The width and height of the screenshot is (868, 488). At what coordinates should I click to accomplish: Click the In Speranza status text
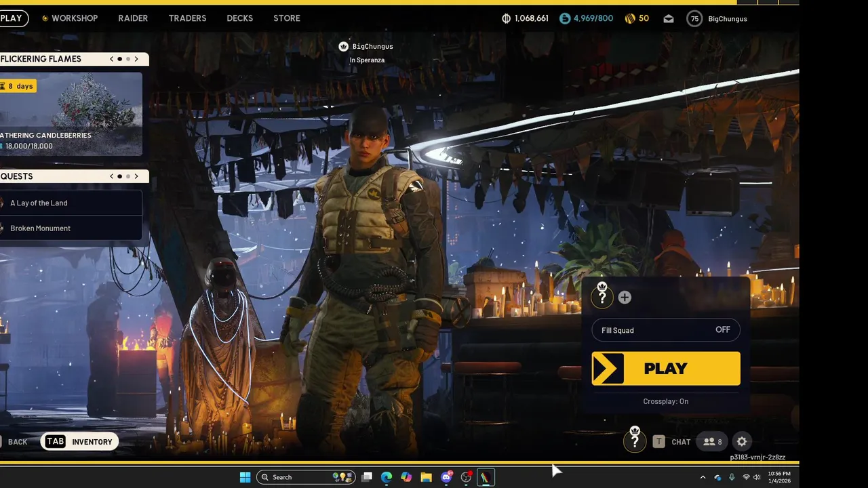[367, 60]
